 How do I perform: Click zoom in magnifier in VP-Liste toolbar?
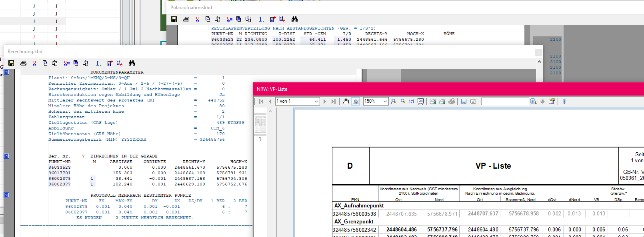coord(393,102)
